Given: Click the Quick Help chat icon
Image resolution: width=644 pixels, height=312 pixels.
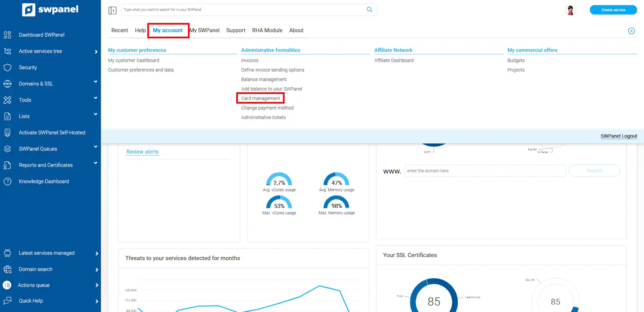Looking at the screenshot, I should (7, 301).
